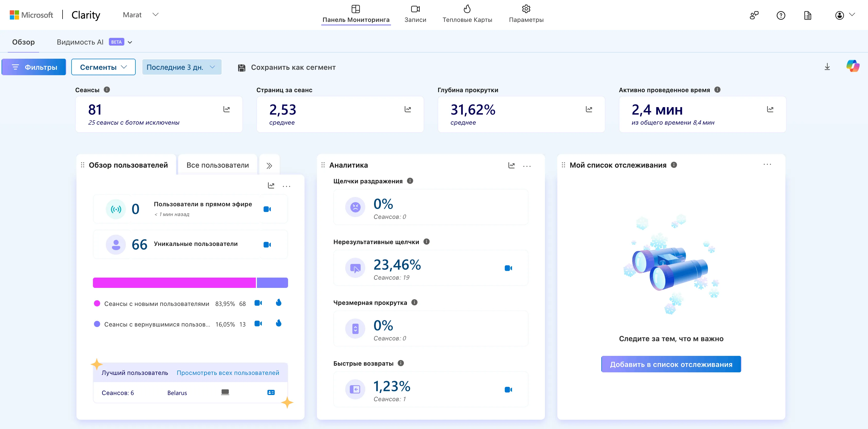
Task: Open info icon for Быстрые возвраты
Action: (401, 363)
